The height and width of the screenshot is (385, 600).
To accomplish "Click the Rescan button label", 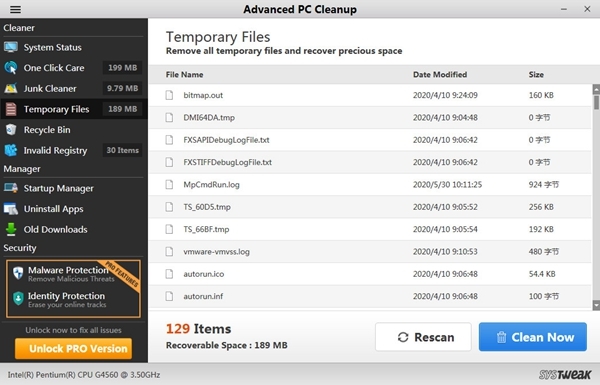I will 434,337.
